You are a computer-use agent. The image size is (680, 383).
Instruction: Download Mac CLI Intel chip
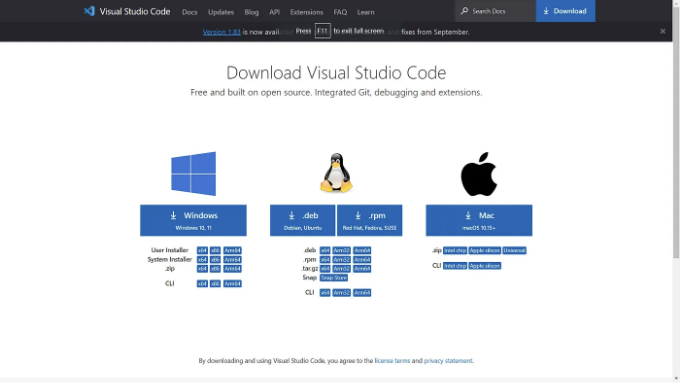point(455,265)
